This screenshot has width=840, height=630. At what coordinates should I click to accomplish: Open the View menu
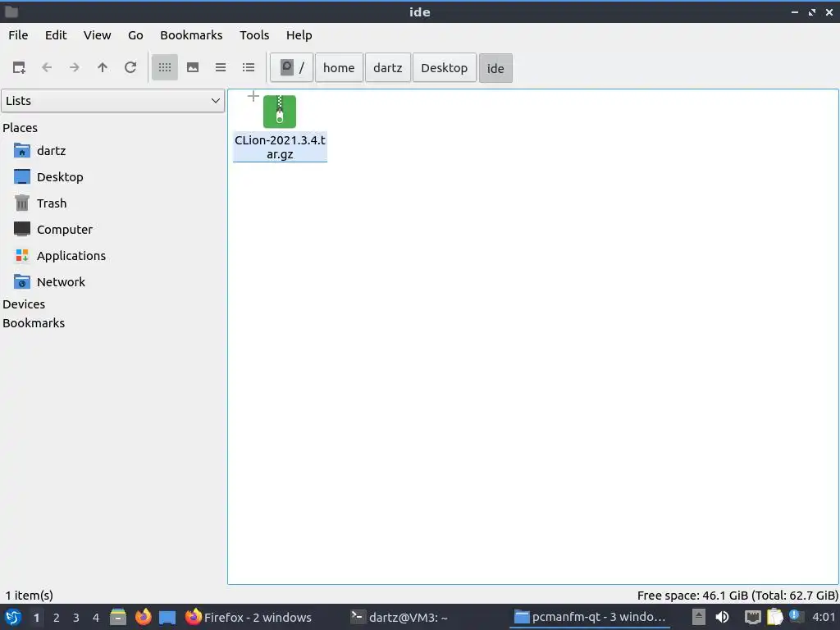pos(97,35)
